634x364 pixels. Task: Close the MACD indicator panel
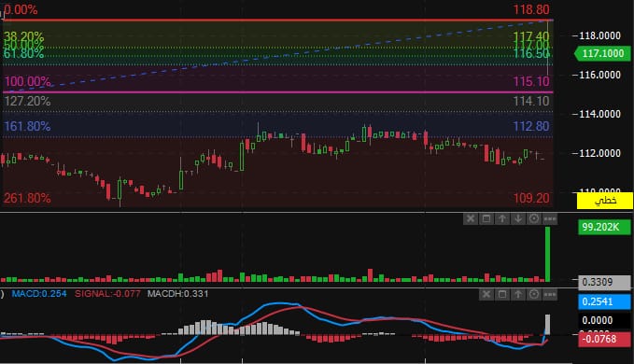pos(486,294)
